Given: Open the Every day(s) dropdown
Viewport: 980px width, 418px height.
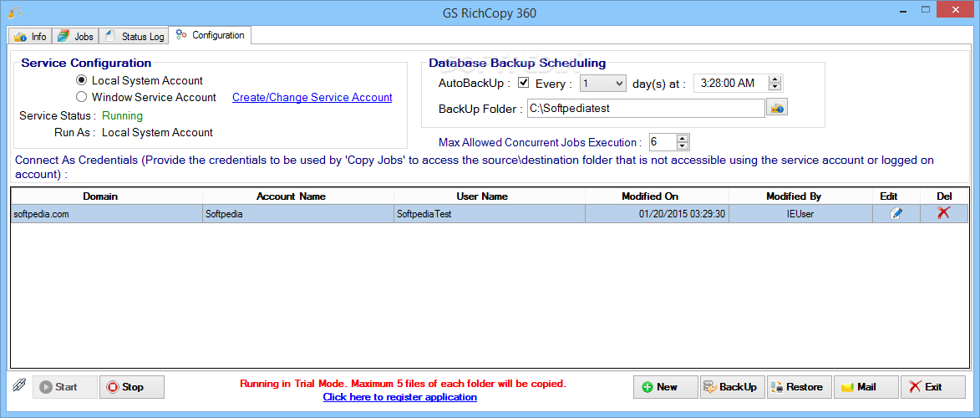Looking at the screenshot, I should pos(602,84).
